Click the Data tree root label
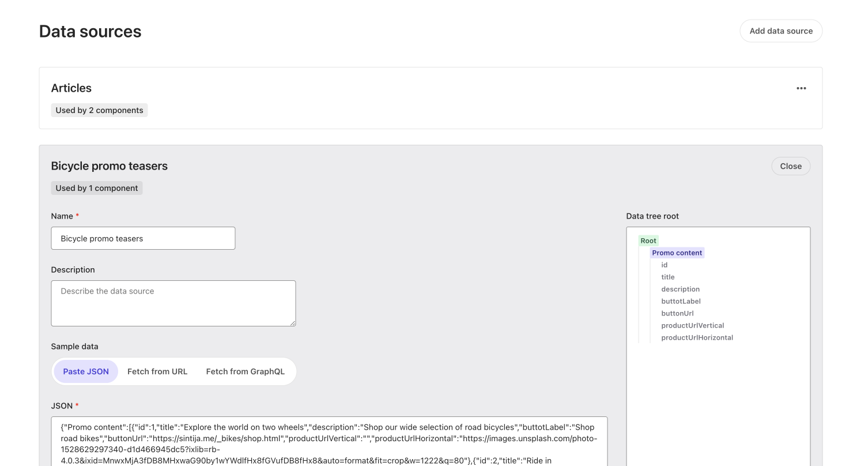The width and height of the screenshot is (868, 466). (652, 216)
